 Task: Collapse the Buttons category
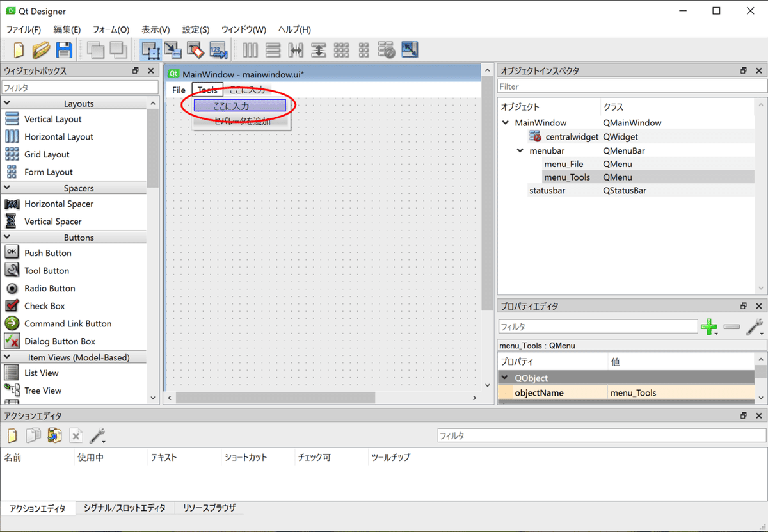tap(7, 237)
